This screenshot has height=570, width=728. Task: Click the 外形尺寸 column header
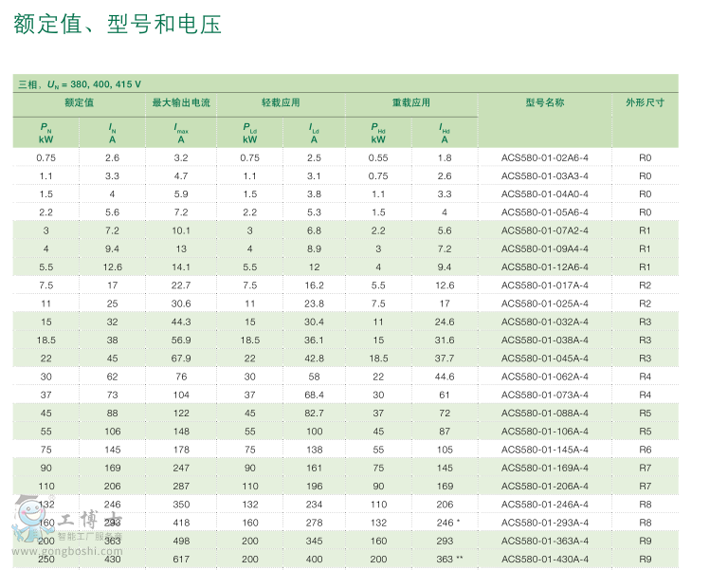pos(645,102)
